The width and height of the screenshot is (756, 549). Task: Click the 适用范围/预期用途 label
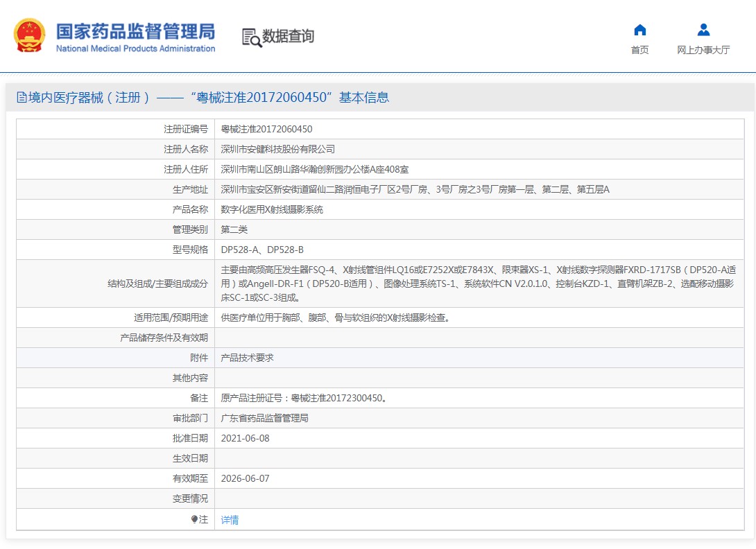[x=171, y=317]
